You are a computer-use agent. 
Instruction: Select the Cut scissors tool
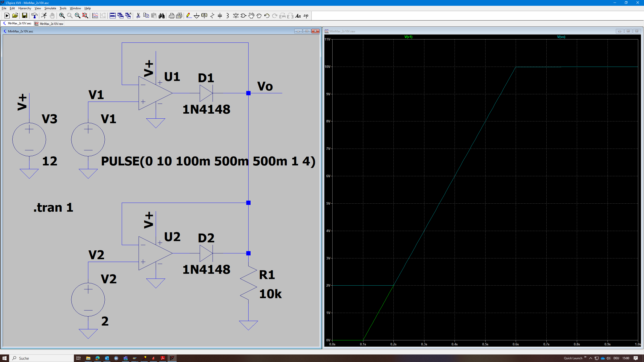138,16
